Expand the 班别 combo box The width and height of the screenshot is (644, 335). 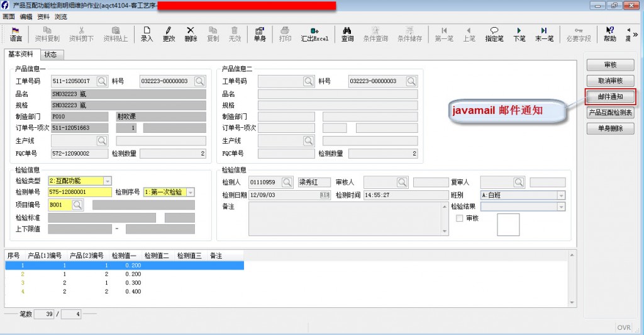point(561,195)
